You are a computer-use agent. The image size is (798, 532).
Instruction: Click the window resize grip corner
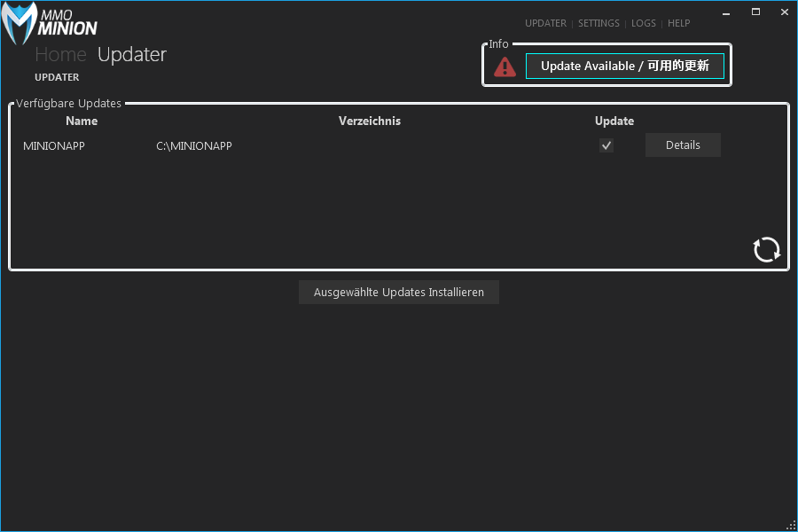tap(791, 525)
